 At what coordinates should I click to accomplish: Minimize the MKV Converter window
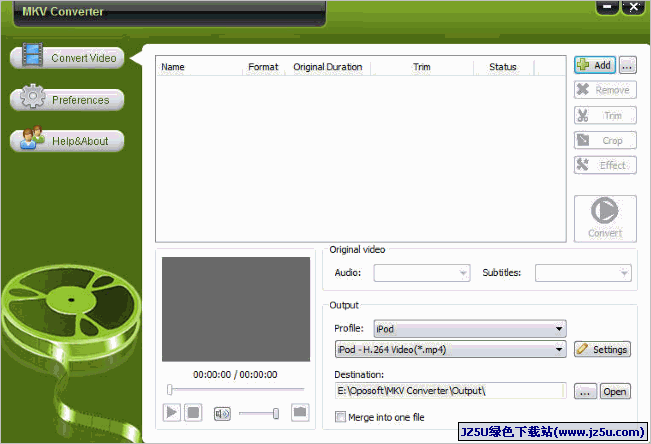[x=607, y=7]
